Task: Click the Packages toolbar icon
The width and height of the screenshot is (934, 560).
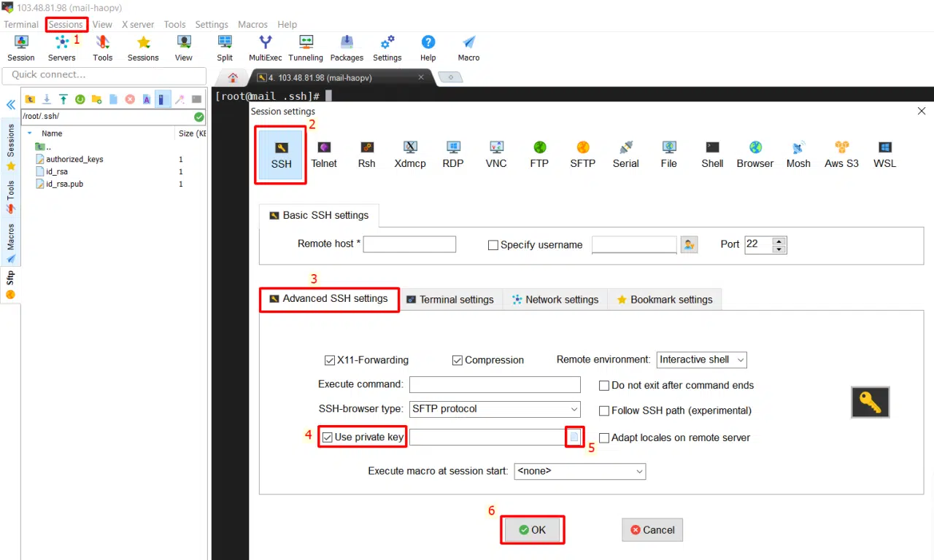Action: click(x=347, y=47)
